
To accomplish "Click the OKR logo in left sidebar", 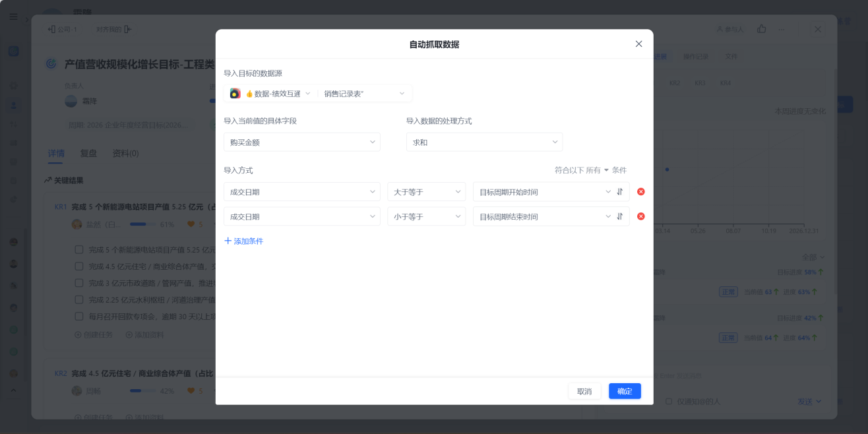I will tap(13, 51).
